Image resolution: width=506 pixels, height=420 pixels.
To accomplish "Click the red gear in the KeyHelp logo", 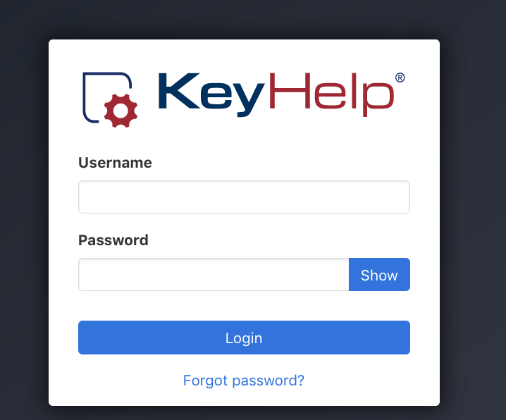I will pyautogui.click(x=121, y=111).
